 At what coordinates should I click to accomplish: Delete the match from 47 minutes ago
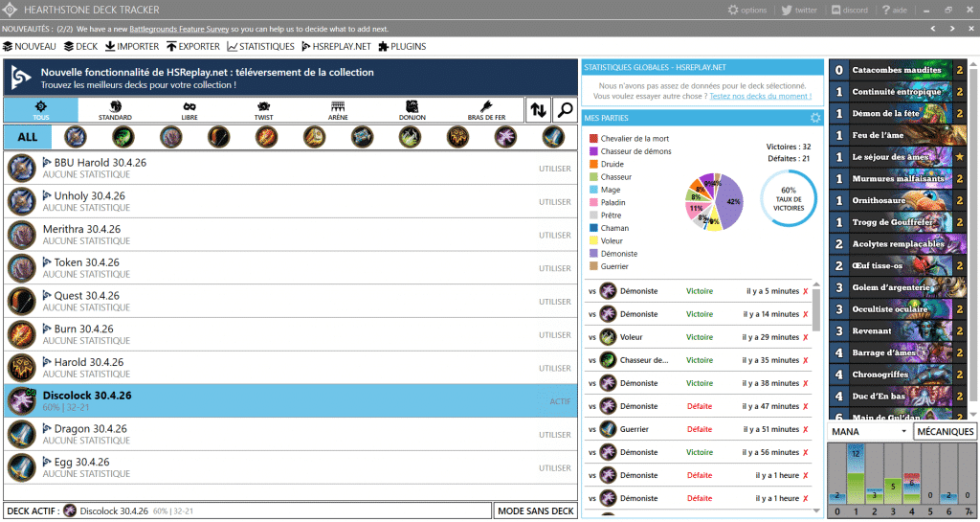point(806,406)
